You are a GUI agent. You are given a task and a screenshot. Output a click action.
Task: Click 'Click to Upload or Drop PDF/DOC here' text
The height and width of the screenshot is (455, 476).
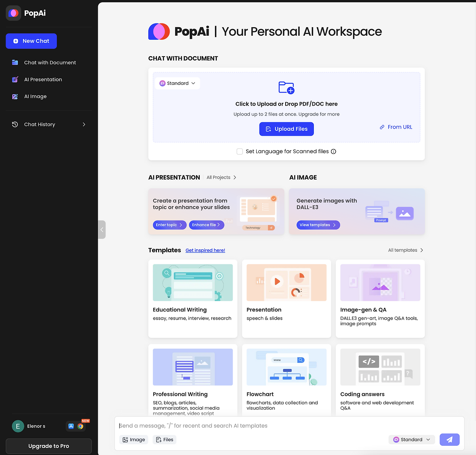(286, 104)
